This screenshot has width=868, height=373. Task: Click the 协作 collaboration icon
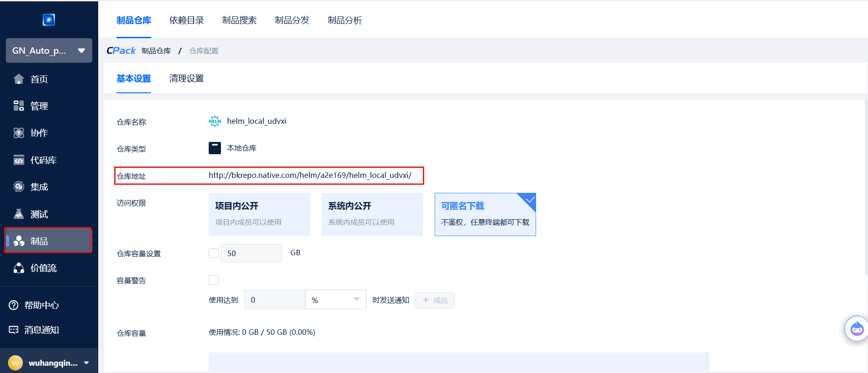coord(19,133)
